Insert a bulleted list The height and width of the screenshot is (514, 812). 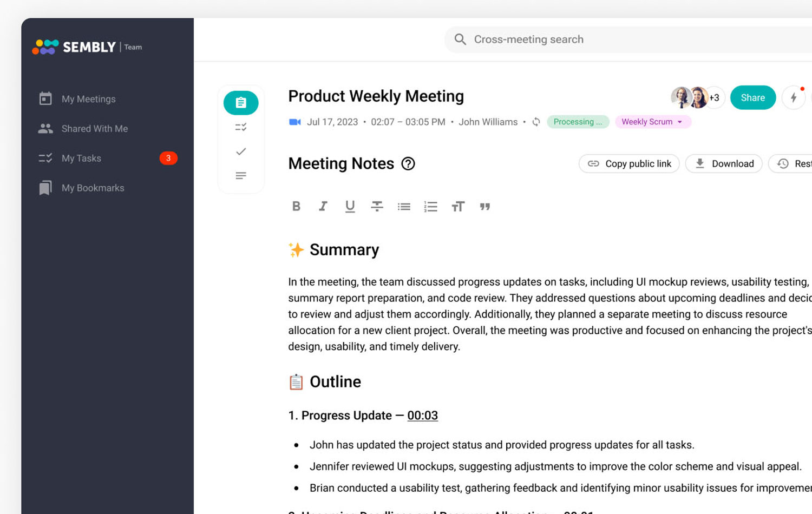404,206
